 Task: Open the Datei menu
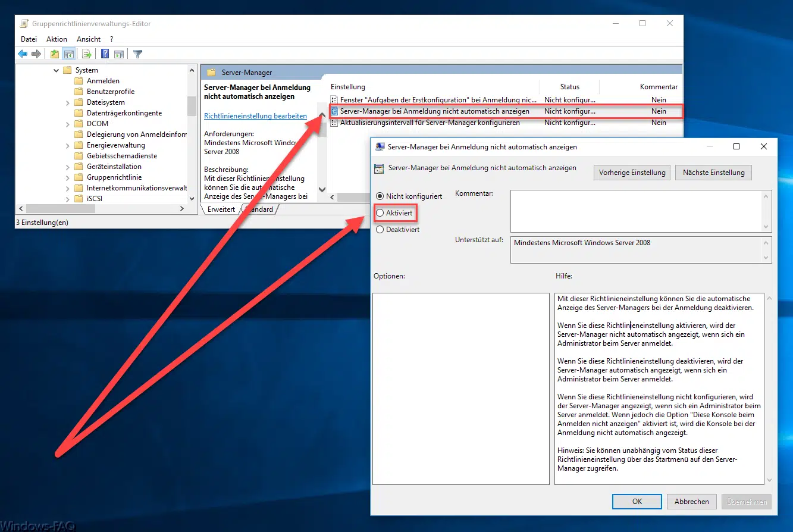click(x=29, y=39)
